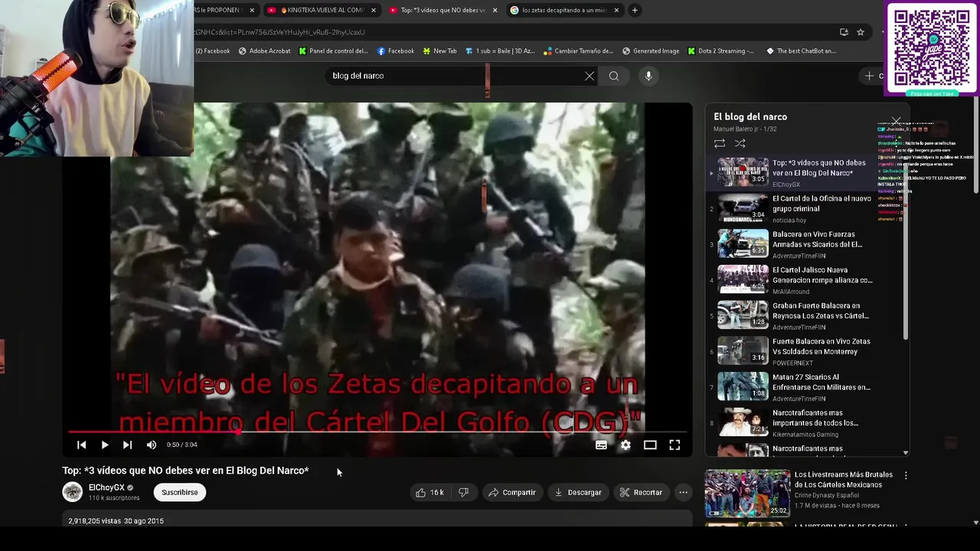
Task: Play the video with the play button
Action: (x=105, y=445)
